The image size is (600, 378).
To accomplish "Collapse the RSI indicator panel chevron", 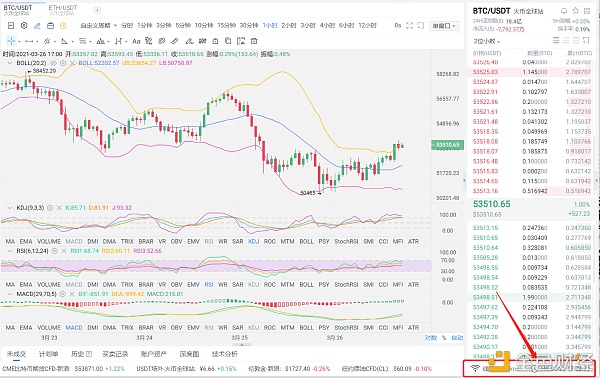I will (10, 251).
